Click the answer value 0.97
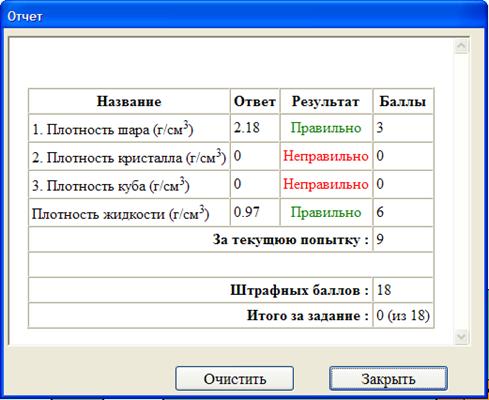This screenshot has width=489, height=400. pyautogui.click(x=247, y=212)
